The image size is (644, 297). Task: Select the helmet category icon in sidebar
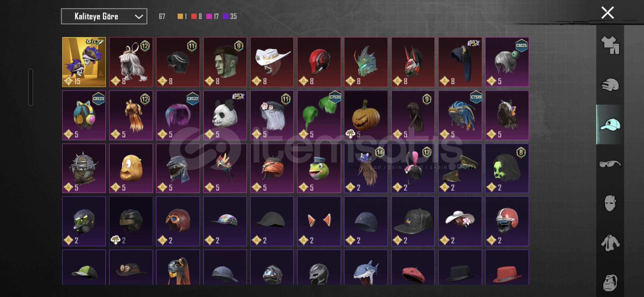pos(610,85)
